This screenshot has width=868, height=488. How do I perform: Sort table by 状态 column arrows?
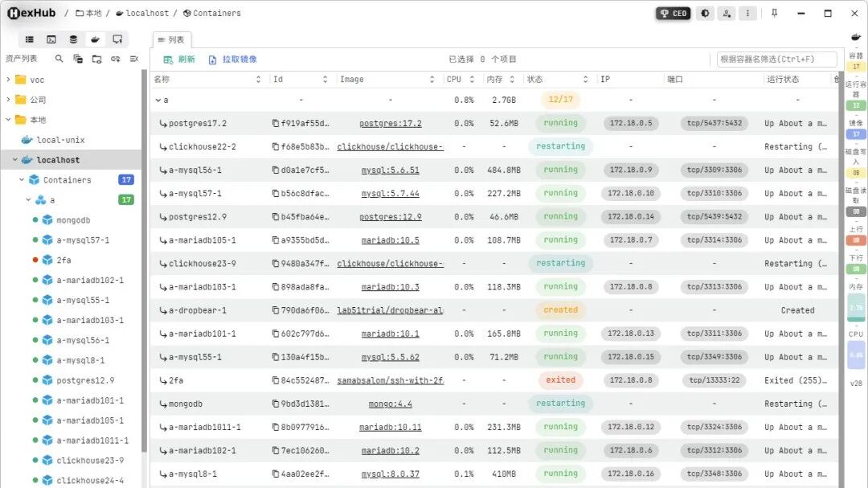[585, 80]
